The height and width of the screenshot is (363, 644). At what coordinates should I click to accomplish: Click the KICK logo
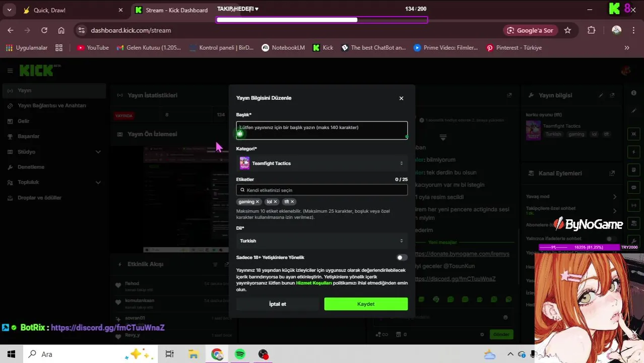point(36,71)
